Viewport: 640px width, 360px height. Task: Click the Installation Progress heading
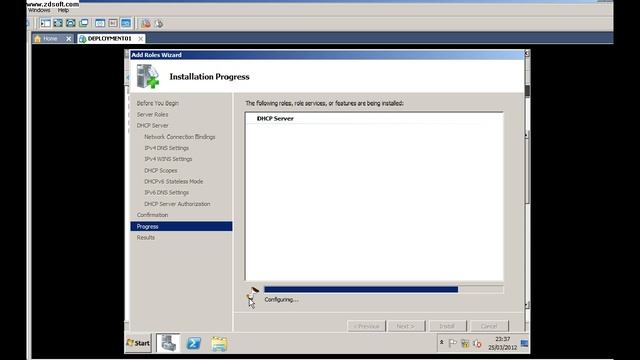(209, 77)
